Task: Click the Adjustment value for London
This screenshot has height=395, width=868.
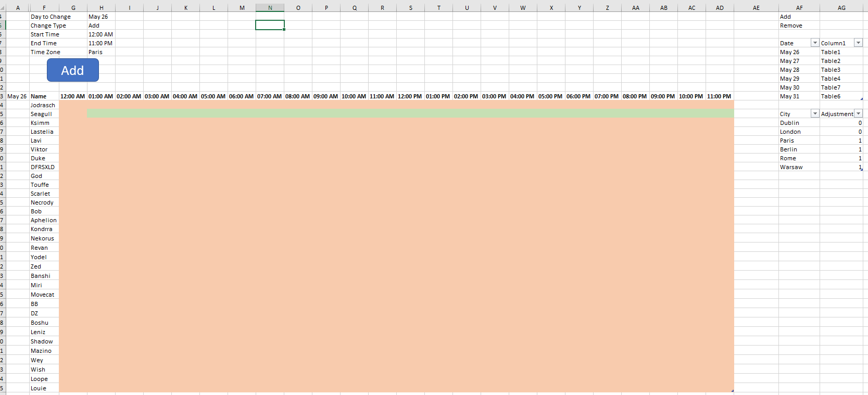Action: tap(841, 132)
